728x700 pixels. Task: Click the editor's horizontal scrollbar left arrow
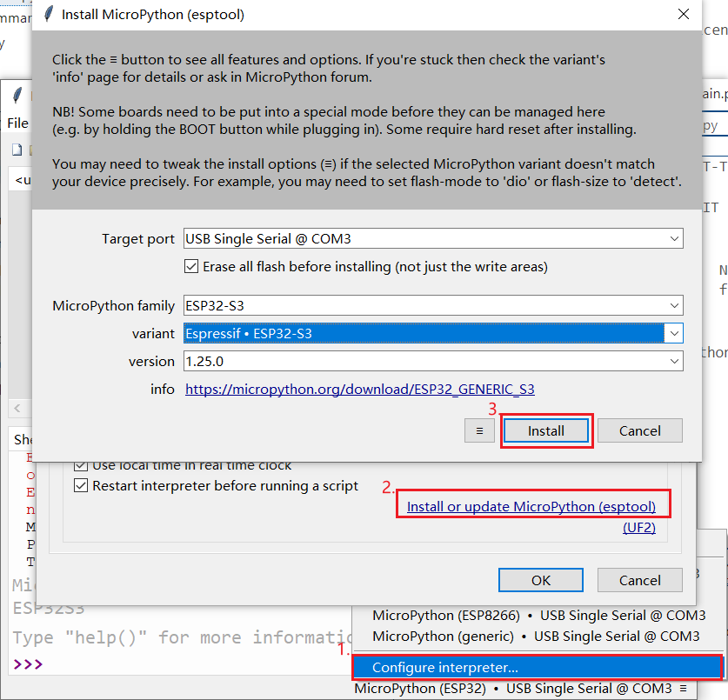(x=17, y=408)
